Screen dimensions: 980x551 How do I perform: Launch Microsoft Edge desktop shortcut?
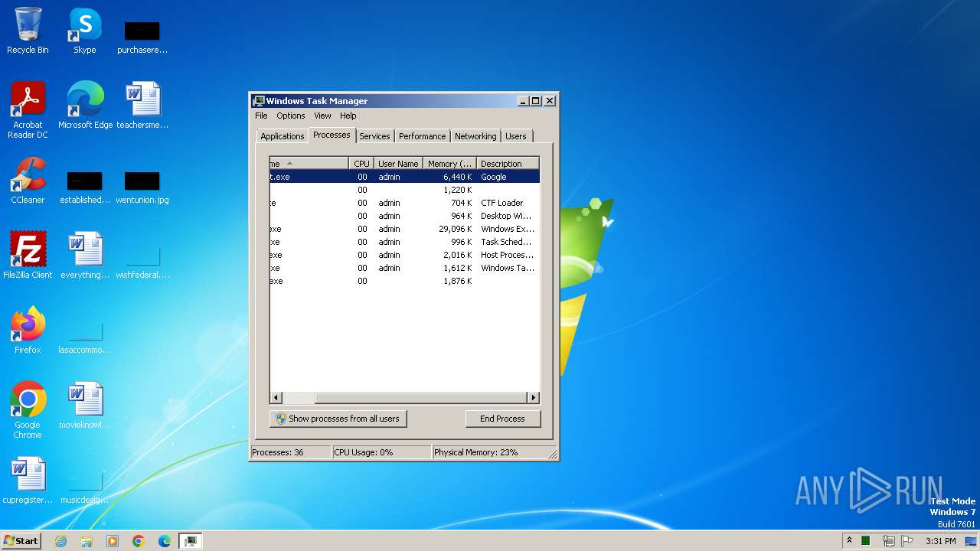85,105
